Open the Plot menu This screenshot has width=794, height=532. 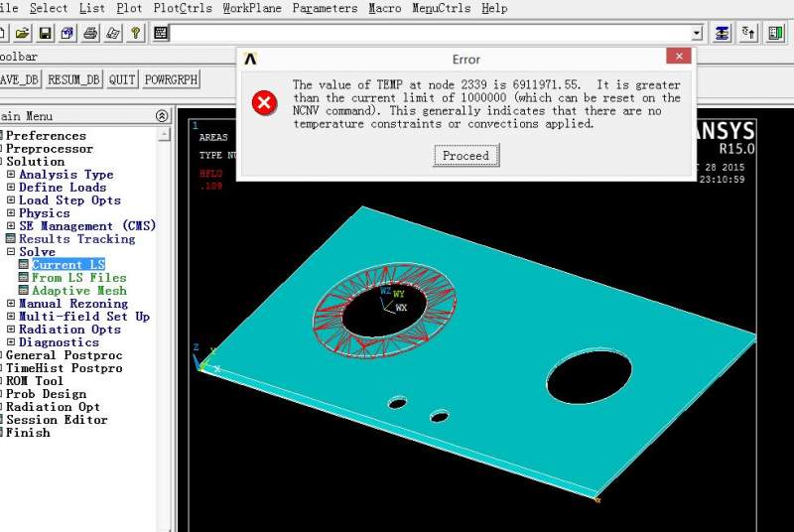(129, 8)
